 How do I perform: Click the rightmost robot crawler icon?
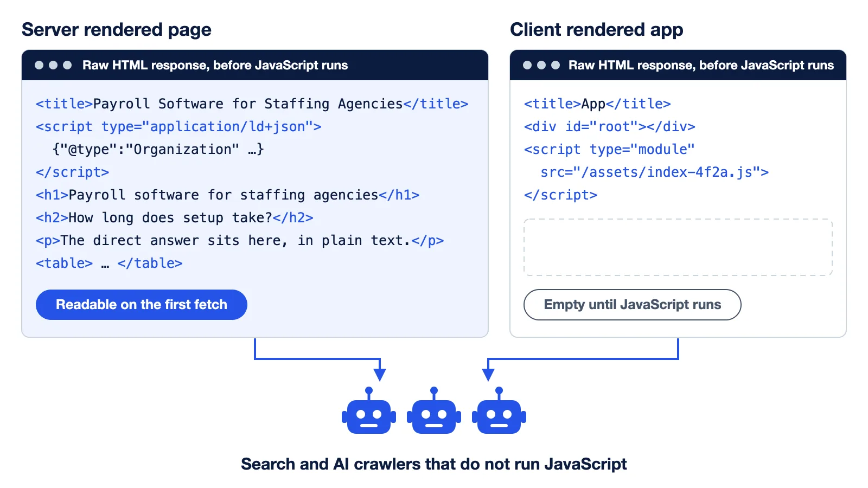point(499,410)
